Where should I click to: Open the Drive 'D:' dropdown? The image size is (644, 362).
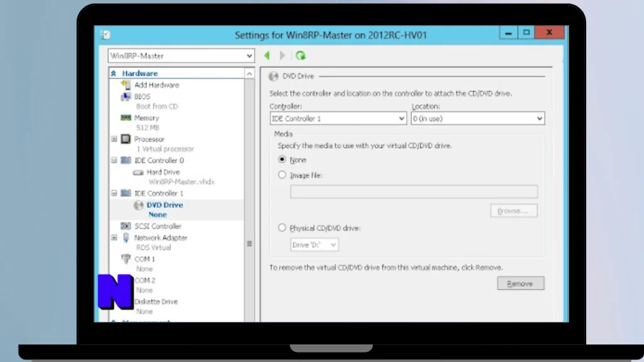(x=314, y=245)
